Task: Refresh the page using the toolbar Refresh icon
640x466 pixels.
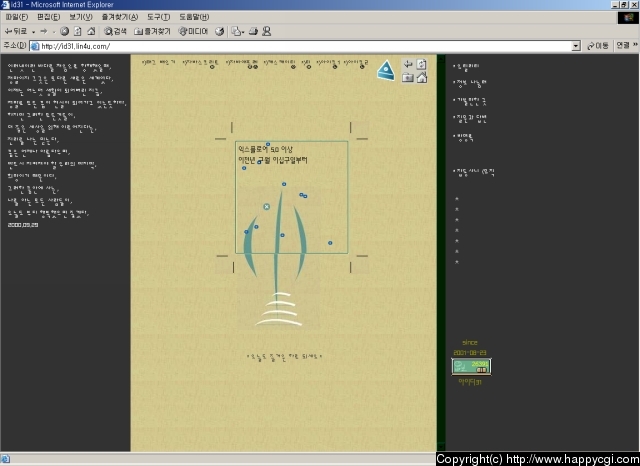Action: pyautogui.click(x=78, y=31)
